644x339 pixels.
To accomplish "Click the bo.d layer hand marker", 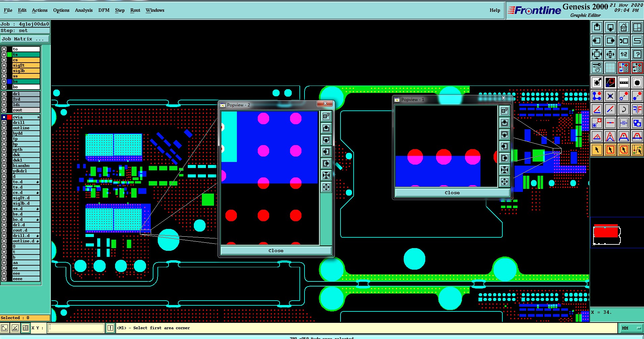I will click(38, 219).
